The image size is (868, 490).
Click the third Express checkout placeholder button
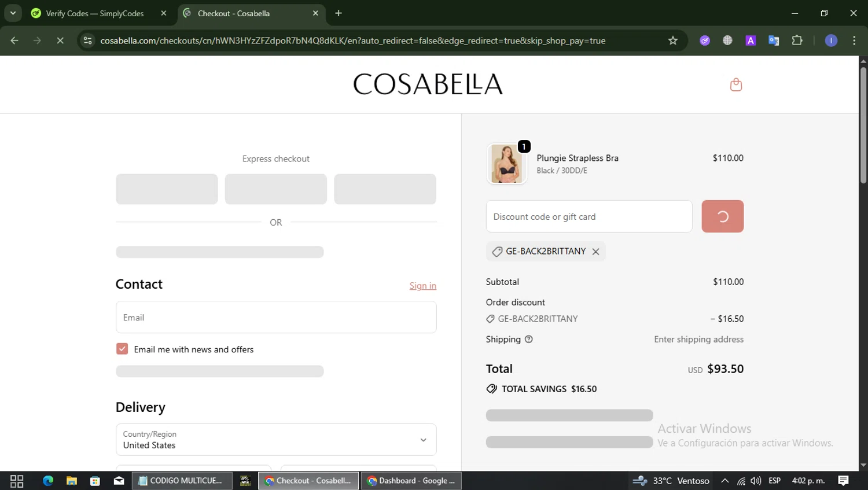tap(385, 189)
